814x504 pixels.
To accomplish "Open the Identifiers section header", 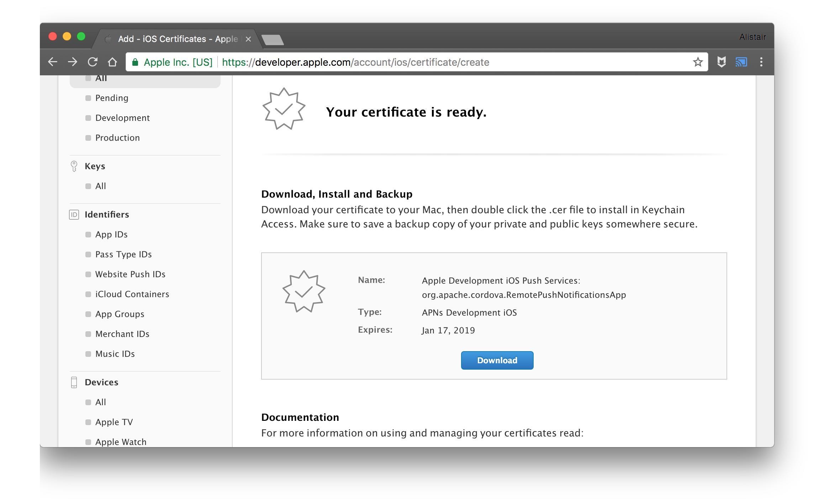I will coord(106,214).
